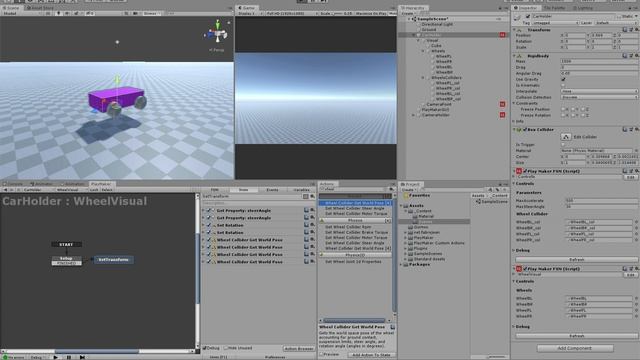Toggle Freeze Rotation Z checkbox

tap(583, 116)
